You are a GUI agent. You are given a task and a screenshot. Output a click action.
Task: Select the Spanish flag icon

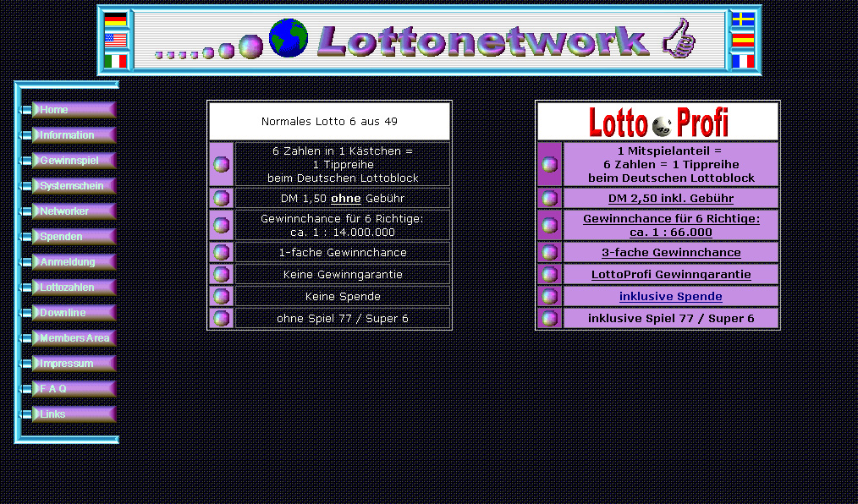tap(743, 41)
